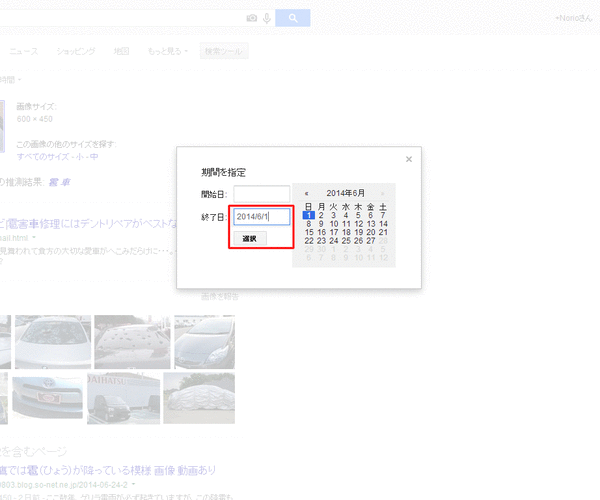Pick June 24 on the calendar
The width and height of the screenshot is (600, 500).
click(x=334, y=241)
